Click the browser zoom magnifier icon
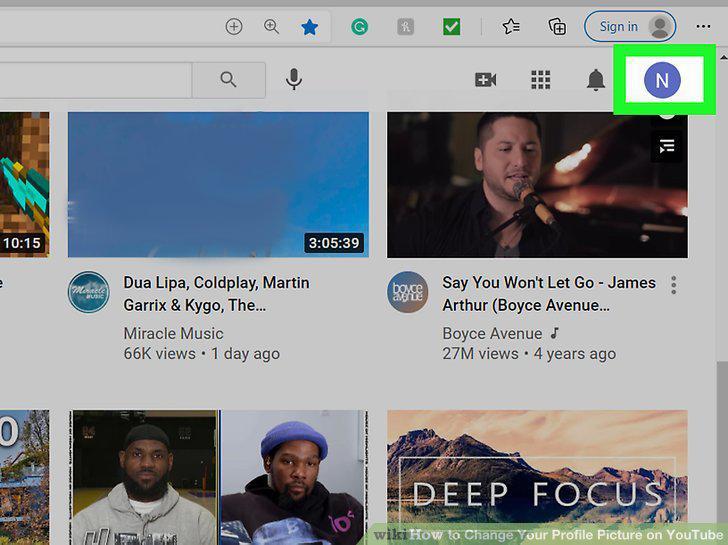 pos(272,27)
